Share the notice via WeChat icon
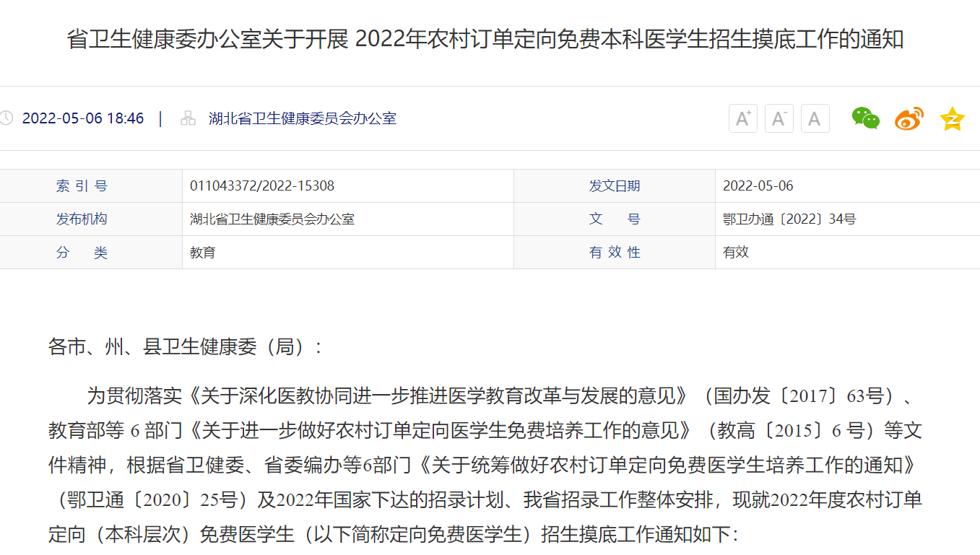Viewport: 980px width, 555px height. click(x=865, y=118)
